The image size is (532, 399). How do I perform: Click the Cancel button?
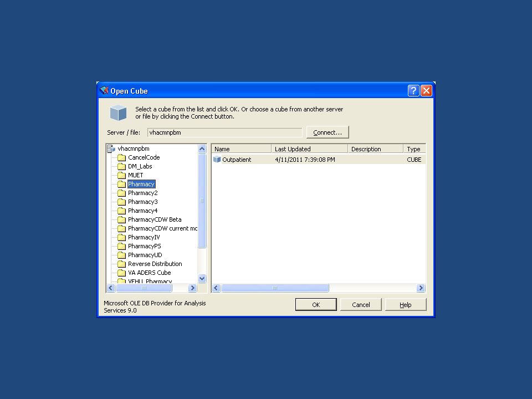[x=361, y=305]
